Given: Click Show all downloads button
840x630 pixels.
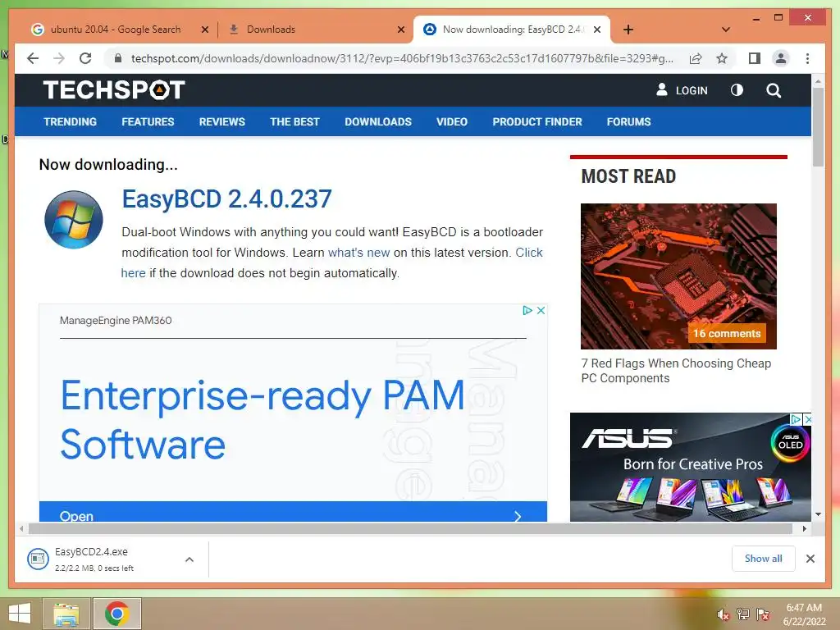Looking at the screenshot, I should coord(763,559).
